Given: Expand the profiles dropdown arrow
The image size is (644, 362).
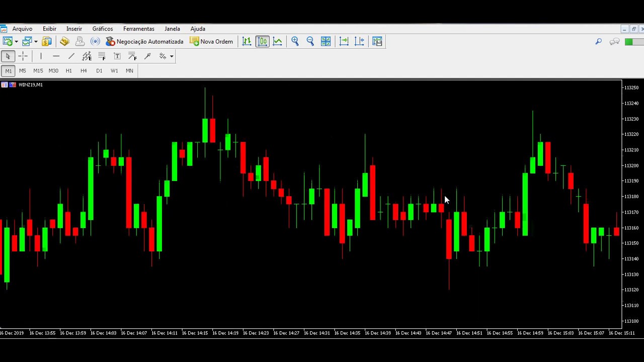Looking at the screenshot, I should [36, 42].
